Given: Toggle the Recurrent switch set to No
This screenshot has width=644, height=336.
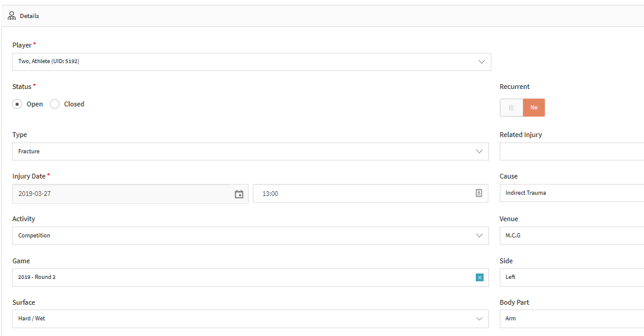Looking at the screenshot, I should (522, 108).
